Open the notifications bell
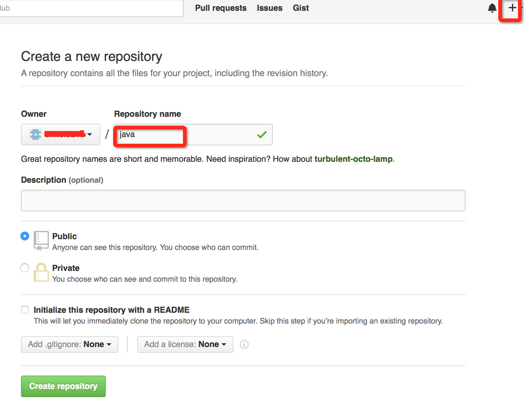524x420 pixels. 492,8
